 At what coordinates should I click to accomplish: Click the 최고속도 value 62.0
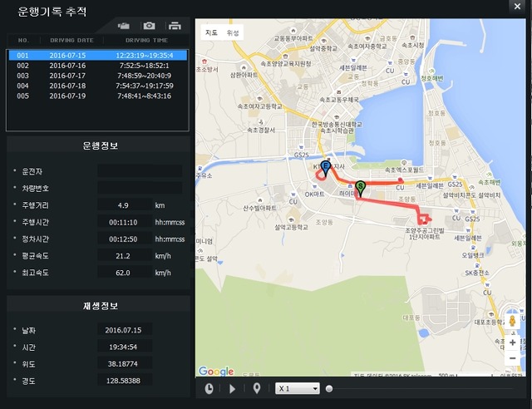pyautogui.click(x=125, y=273)
